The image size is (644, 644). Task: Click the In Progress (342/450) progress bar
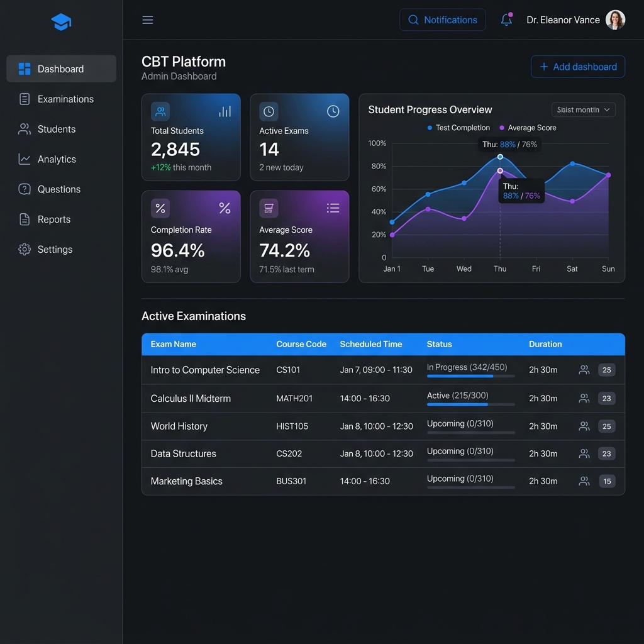(x=470, y=376)
